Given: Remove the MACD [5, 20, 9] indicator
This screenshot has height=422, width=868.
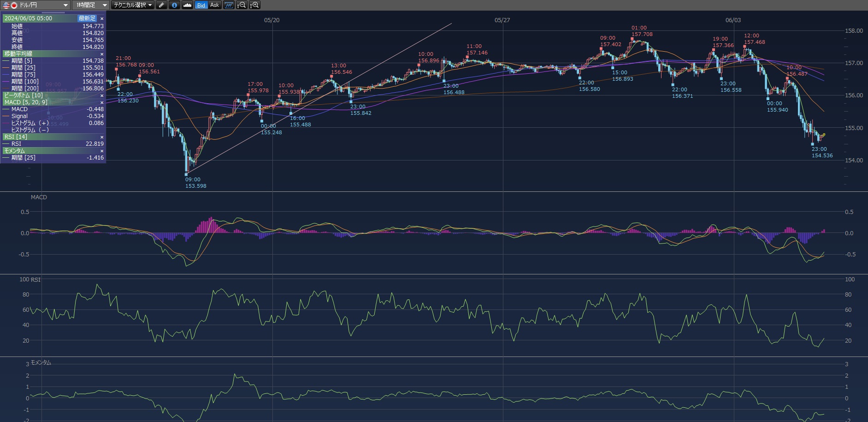Looking at the screenshot, I should click(x=102, y=102).
